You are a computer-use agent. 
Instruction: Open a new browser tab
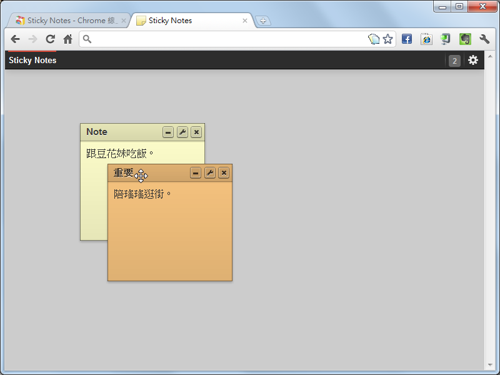263,21
